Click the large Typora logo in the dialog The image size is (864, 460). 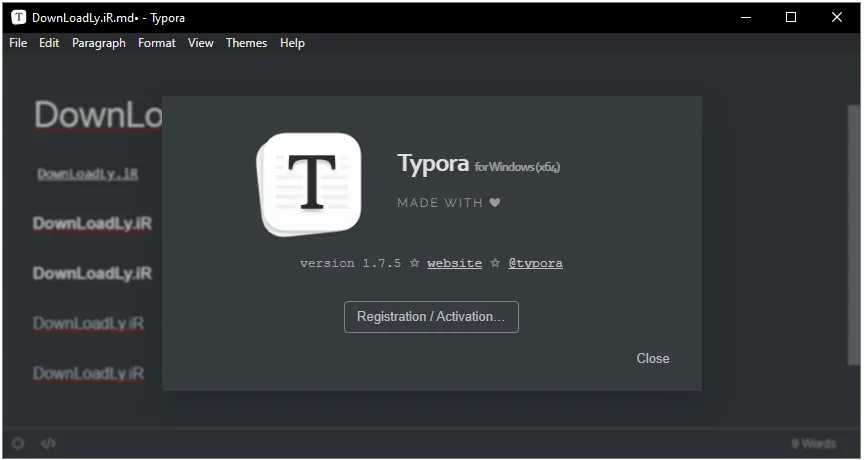coord(309,185)
